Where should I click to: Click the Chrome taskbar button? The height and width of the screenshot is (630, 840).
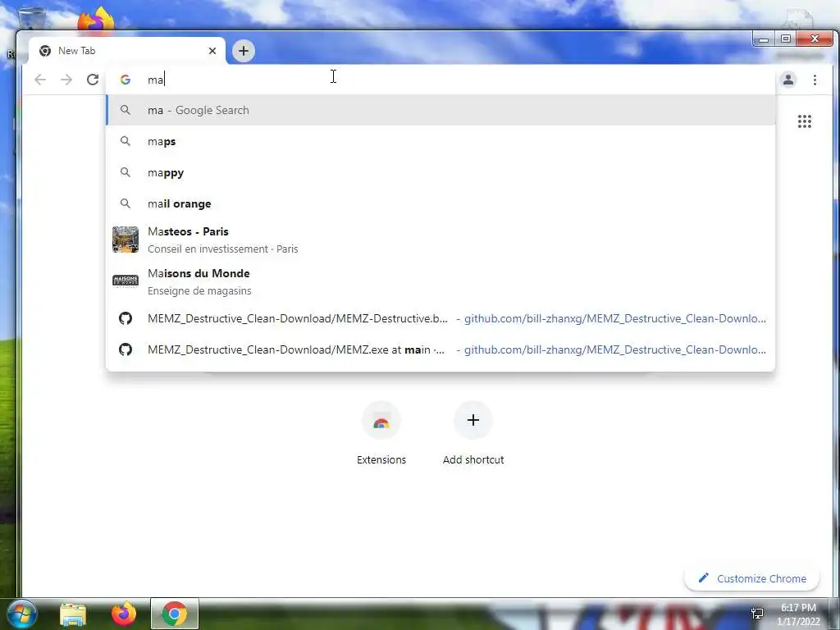[175, 614]
